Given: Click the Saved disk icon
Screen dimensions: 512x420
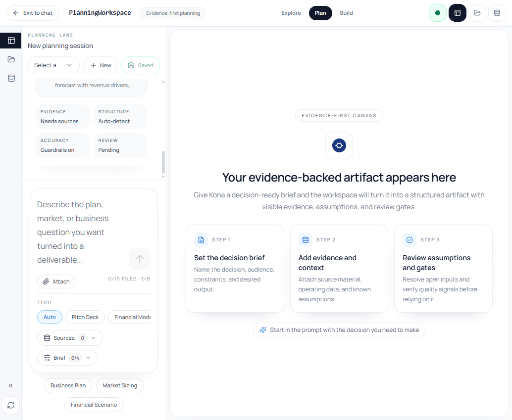Looking at the screenshot, I should [x=131, y=65].
